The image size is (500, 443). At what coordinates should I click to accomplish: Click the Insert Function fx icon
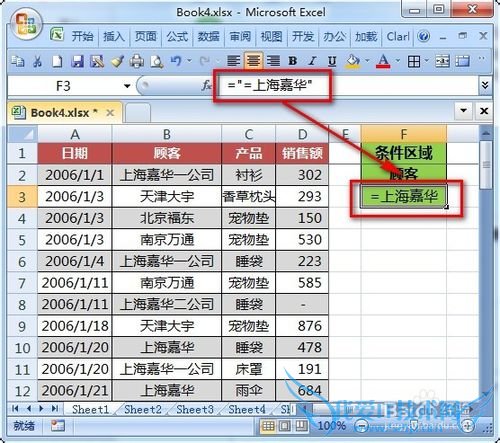pos(207,86)
